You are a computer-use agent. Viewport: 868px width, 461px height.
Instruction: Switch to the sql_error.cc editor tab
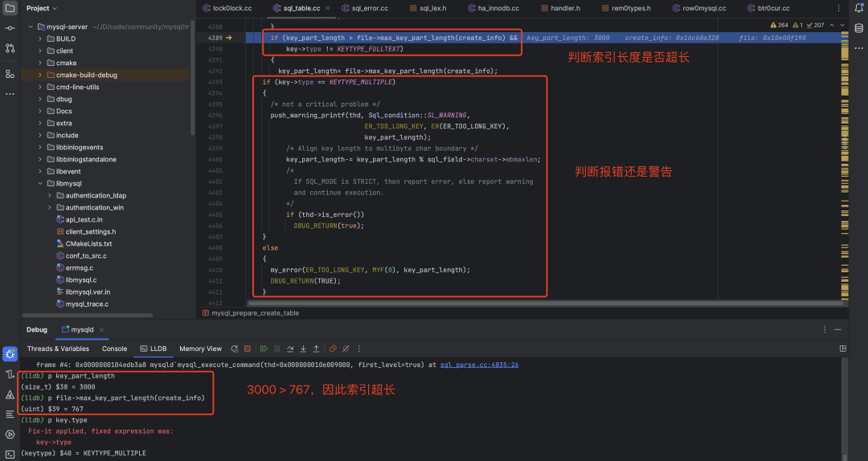pyautogui.click(x=369, y=8)
